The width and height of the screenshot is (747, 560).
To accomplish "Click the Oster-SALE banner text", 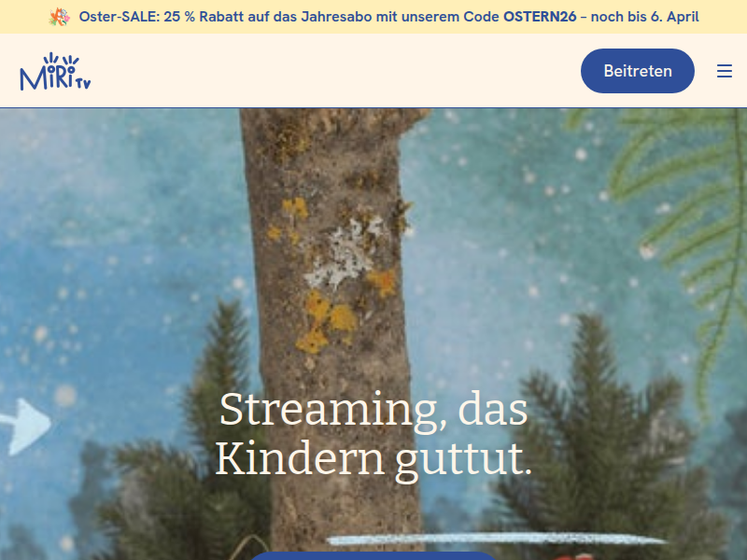I will click(388, 17).
